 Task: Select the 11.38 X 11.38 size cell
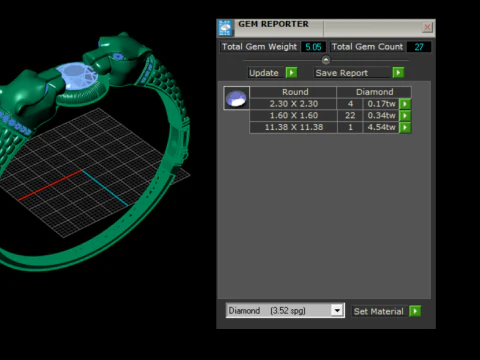click(x=293, y=127)
